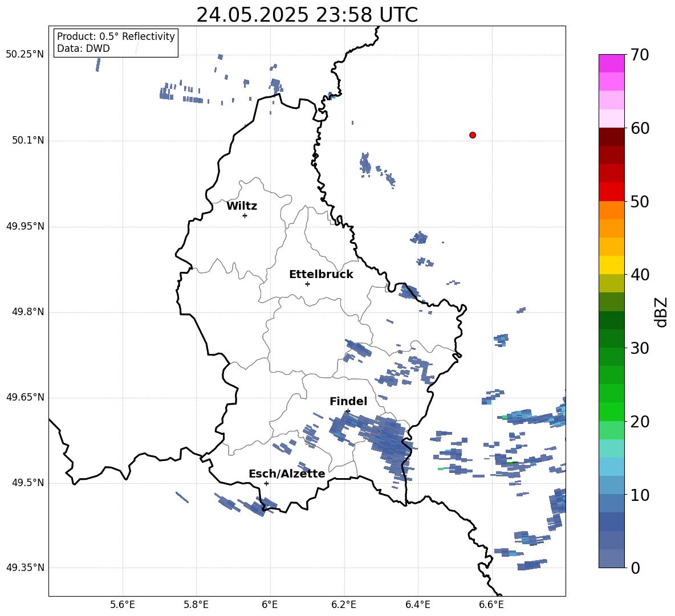This screenshot has width=675, height=616.
Task: Click the Findel city label
Action: click(x=348, y=401)
